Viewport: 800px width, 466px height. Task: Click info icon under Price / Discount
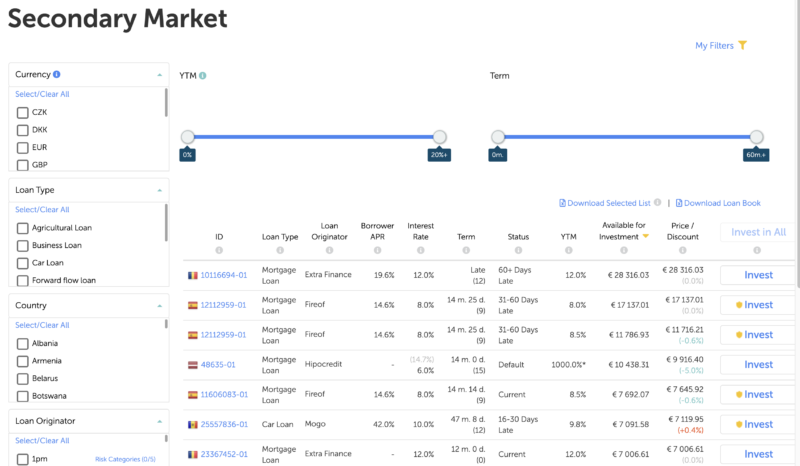[x=683, y=250]
